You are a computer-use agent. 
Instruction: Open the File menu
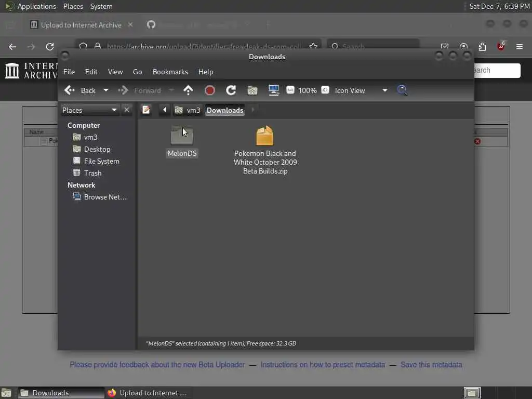pos(69,72)
